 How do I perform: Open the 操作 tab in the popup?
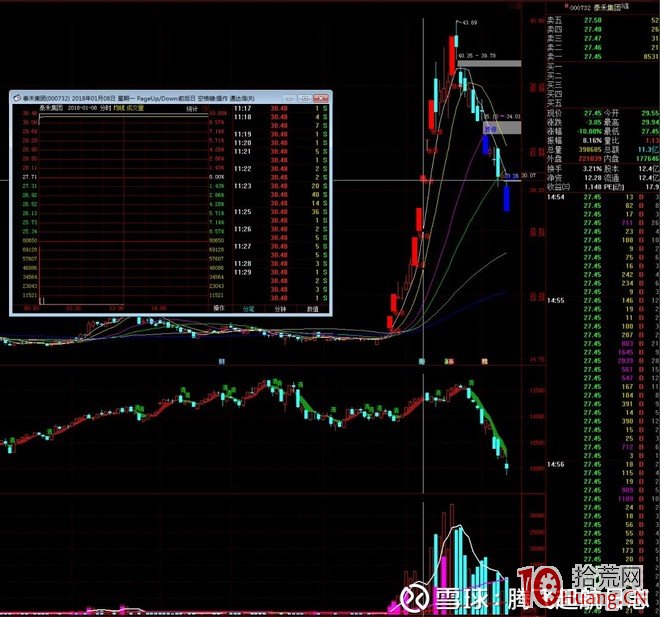219,308
